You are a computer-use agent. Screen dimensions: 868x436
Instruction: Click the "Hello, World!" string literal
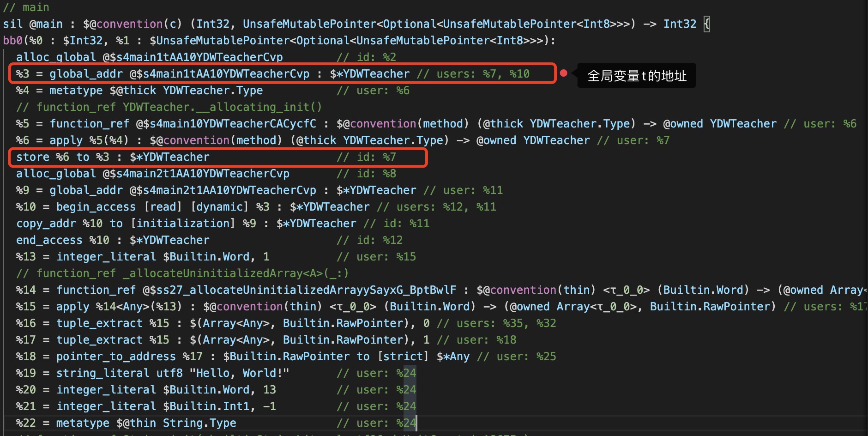tap(239, 373)
